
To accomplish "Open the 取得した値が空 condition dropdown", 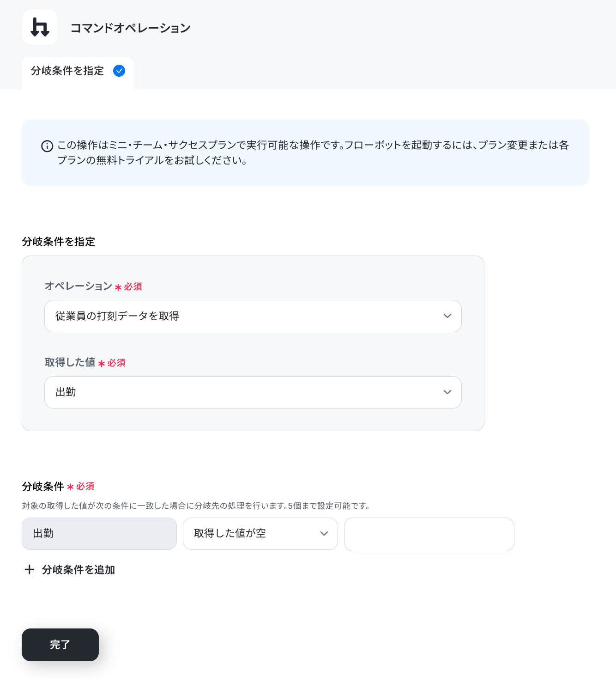I will 260,534.
